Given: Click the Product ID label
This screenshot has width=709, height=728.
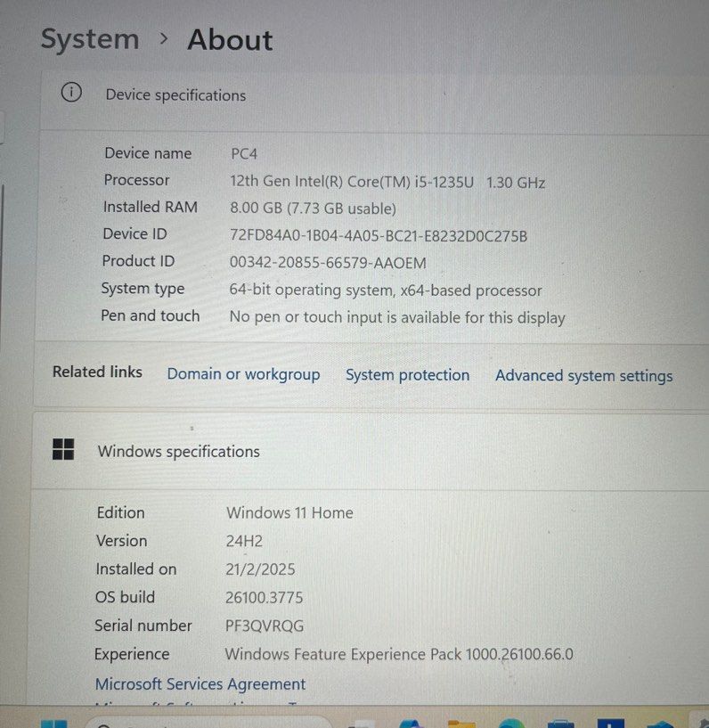Looking at the screenshot, I should tap(138, 261).
